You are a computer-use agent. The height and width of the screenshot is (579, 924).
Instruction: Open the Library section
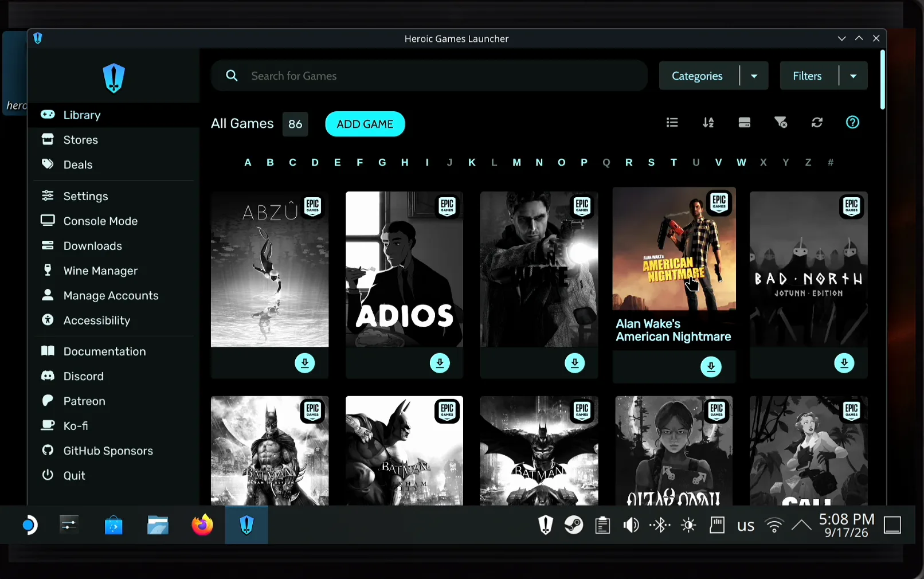113,115
